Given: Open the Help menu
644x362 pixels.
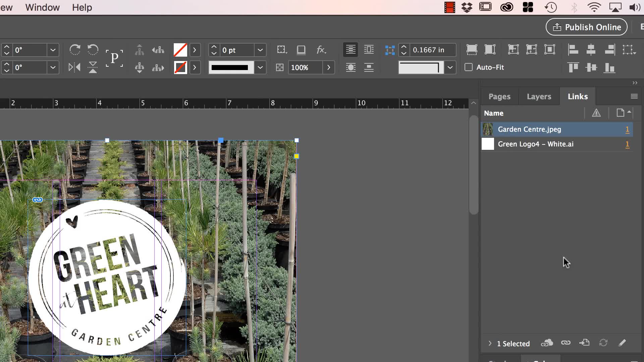Looking at the screenshot, I should pos(82,7).
